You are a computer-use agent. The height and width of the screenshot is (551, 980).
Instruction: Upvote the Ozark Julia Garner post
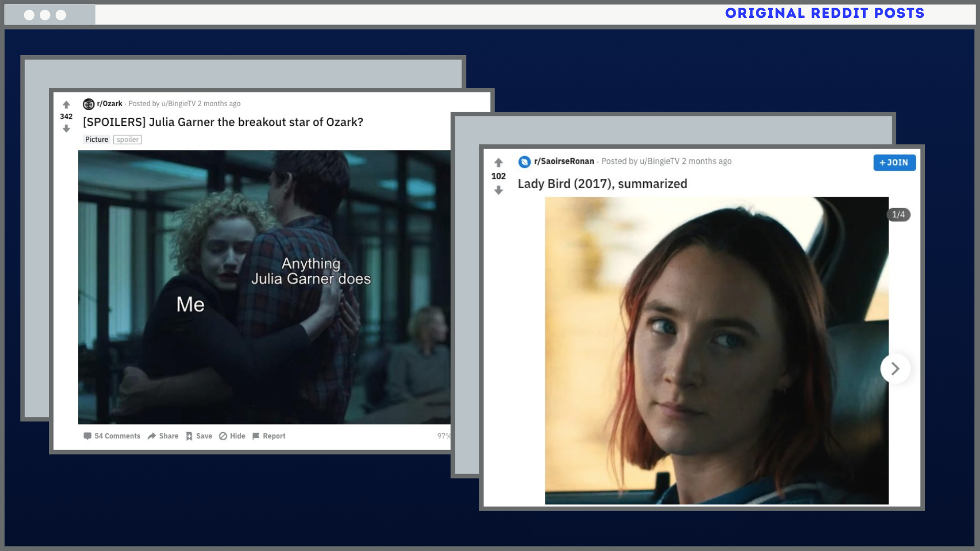(66, 105)
